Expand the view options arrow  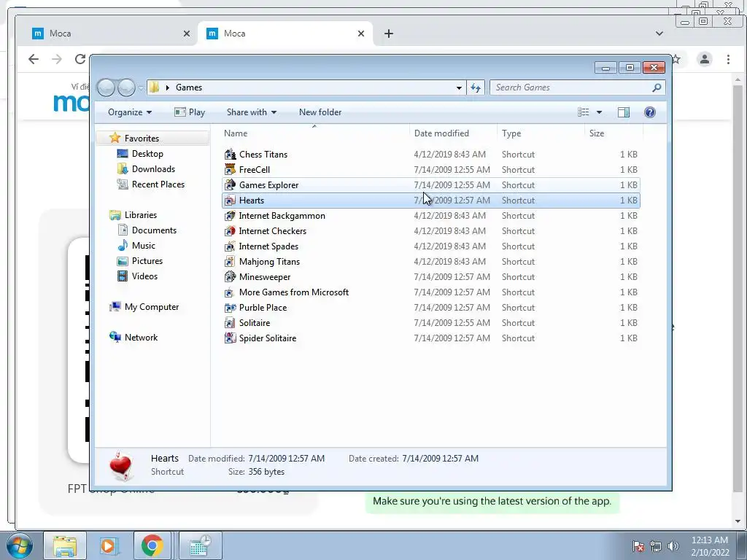click(600, 112)
